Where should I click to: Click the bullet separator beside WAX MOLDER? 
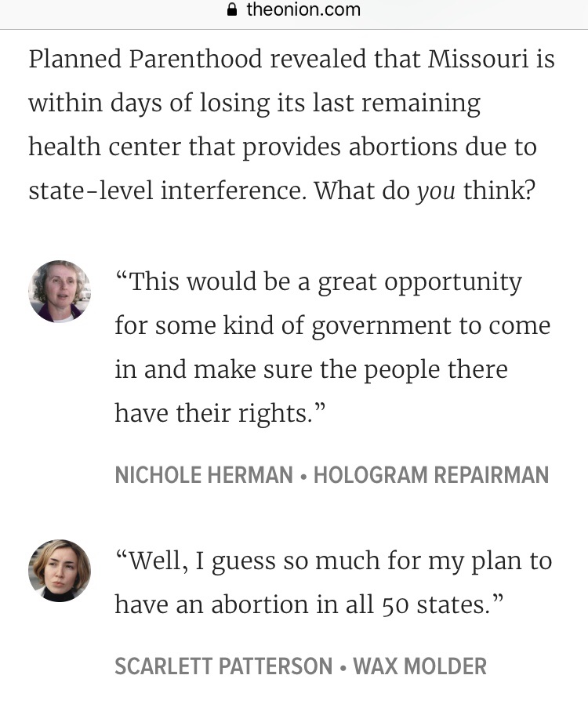tap(343, 667)
